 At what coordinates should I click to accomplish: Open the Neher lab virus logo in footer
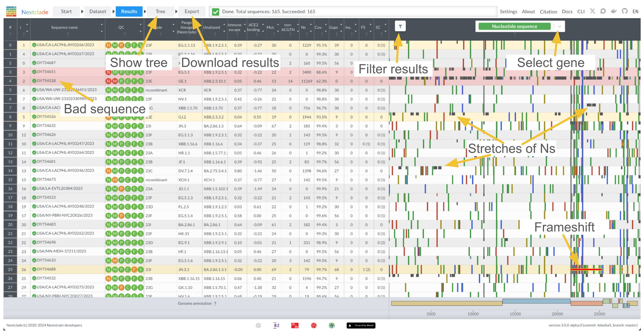(258, 325)
